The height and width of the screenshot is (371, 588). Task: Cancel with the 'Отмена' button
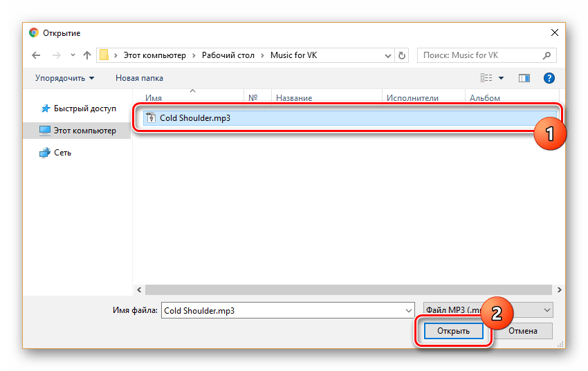(523, 331)
